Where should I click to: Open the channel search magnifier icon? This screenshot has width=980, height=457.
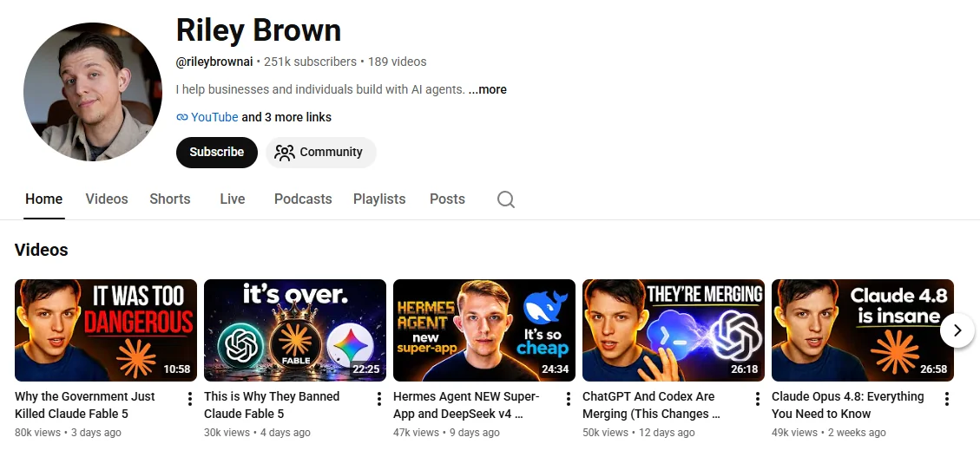[x=506, y=199]
